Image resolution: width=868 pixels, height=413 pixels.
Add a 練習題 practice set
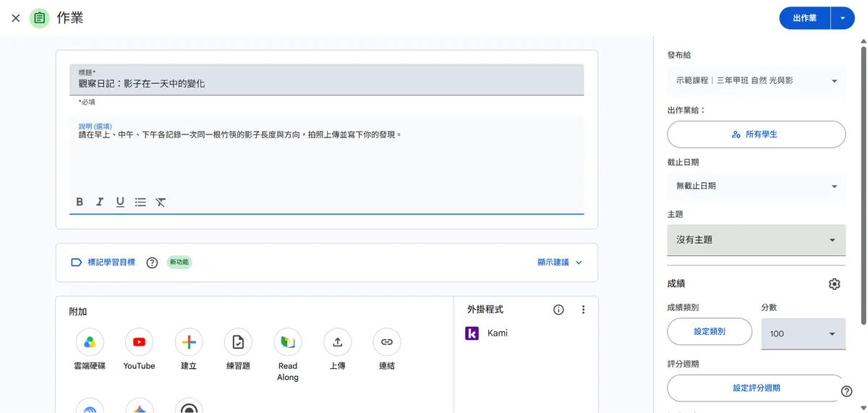point(238,342)
